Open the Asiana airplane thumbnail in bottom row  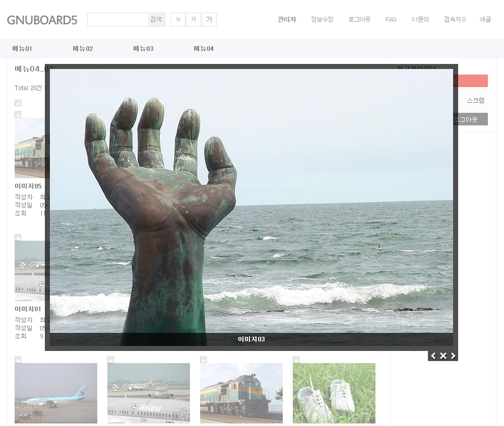[149, 393]
